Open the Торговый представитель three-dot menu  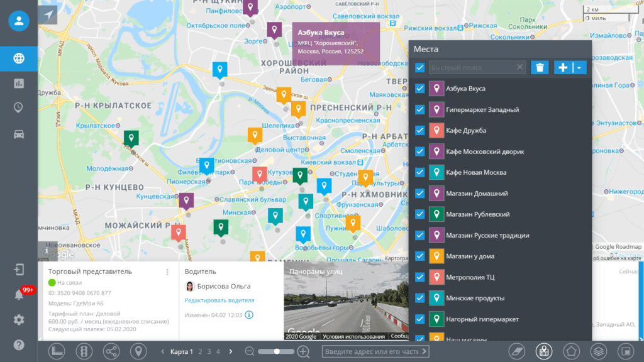167,272
